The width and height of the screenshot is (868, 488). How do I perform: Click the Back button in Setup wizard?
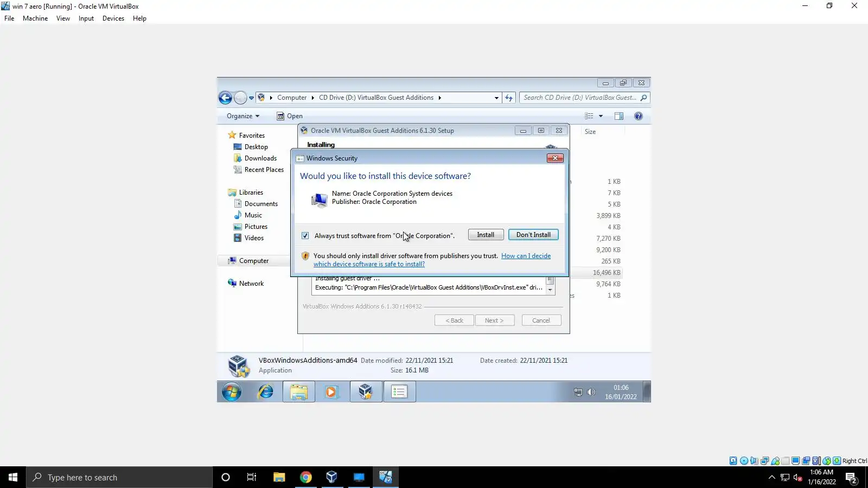(x=454, y=320)
